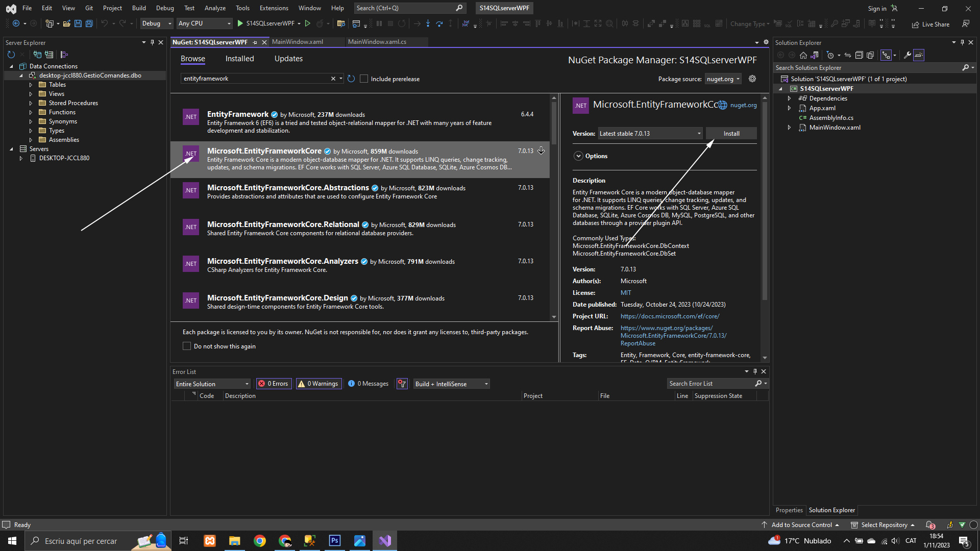980x551 pixels.
Task: Click the Save All toolbar icon
Action: click(89, 23)
